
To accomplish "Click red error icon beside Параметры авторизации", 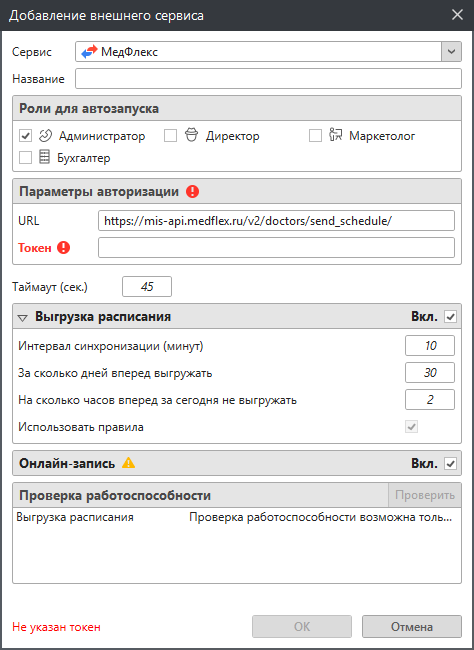I will (192, 192).
